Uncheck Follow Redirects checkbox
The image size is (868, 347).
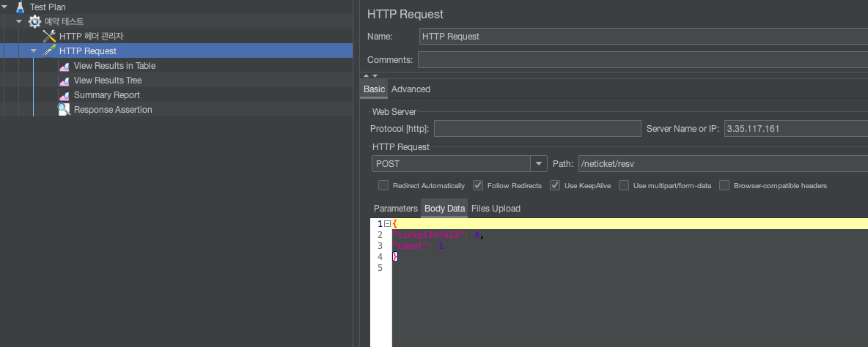pos(478,186)
